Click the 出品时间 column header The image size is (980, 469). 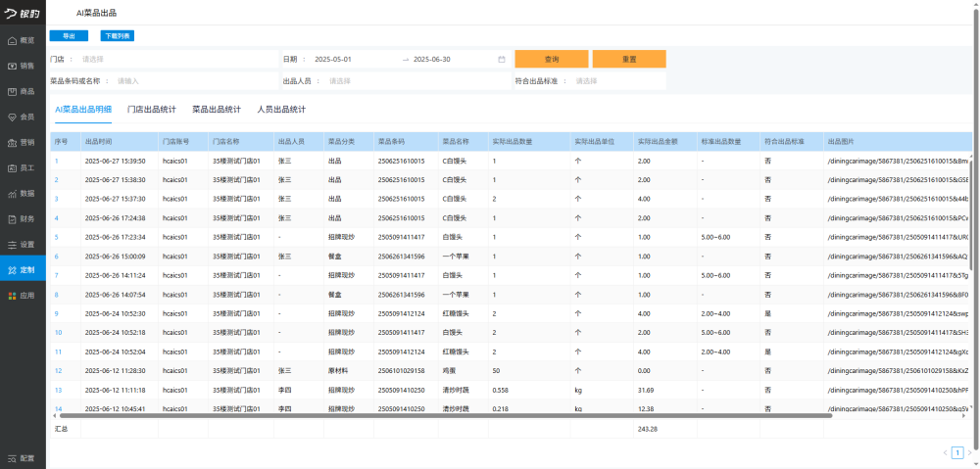click(120, 142)
